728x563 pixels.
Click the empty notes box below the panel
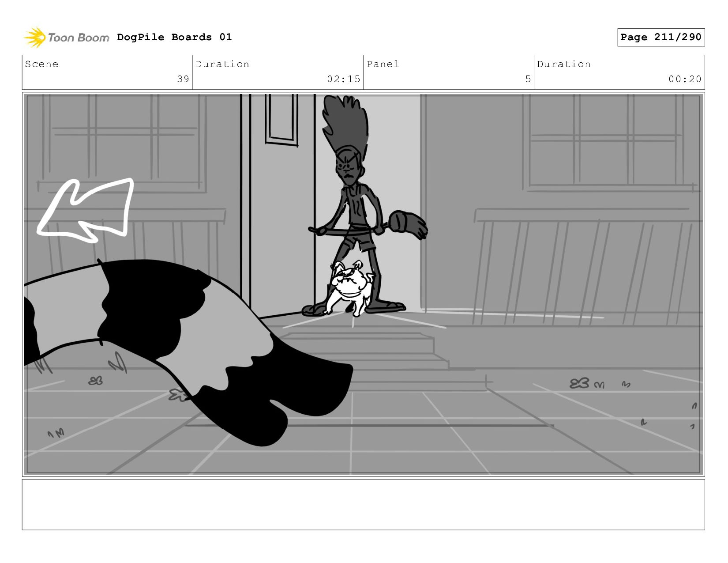pyautogui.click(x=363, y=504)
